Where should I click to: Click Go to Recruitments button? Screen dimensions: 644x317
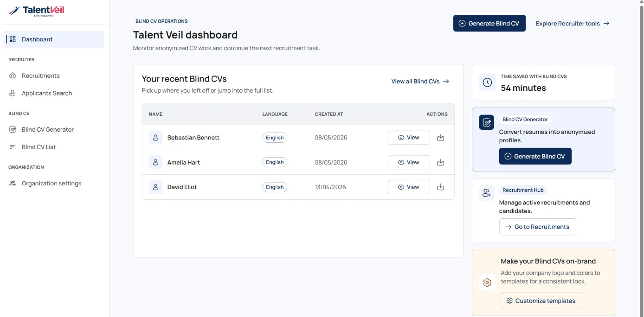point(537,227)
